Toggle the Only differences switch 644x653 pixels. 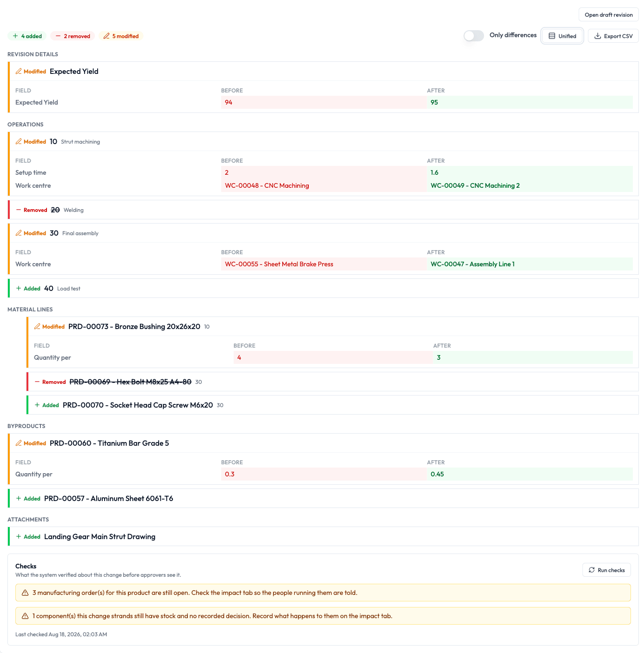[x=474, y=36]
